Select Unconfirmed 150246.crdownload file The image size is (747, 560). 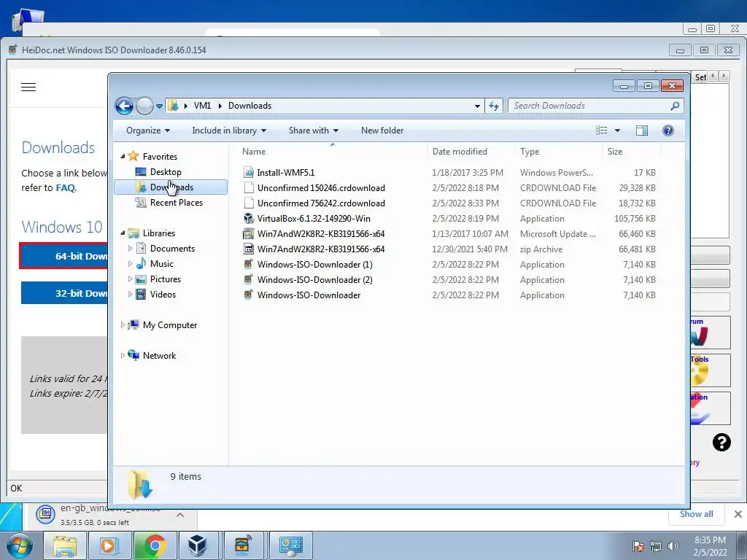(321, 188)
